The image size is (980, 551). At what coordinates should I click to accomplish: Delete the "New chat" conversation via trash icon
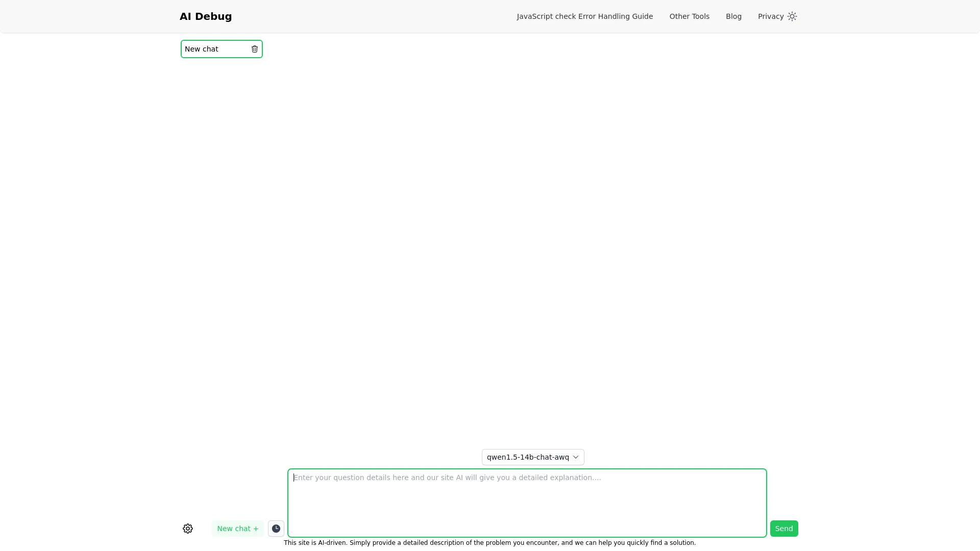(x=254, y=49)
